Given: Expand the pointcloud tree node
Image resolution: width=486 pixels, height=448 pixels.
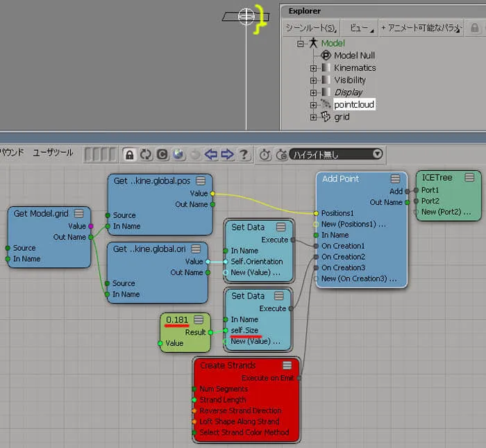Looking at the screenshot, I should (313, 105).
